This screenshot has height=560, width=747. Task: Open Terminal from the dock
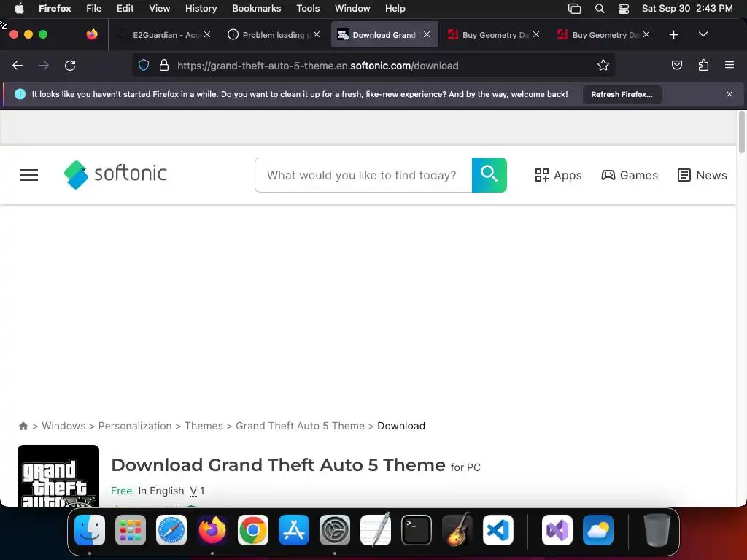coord(417,530)
